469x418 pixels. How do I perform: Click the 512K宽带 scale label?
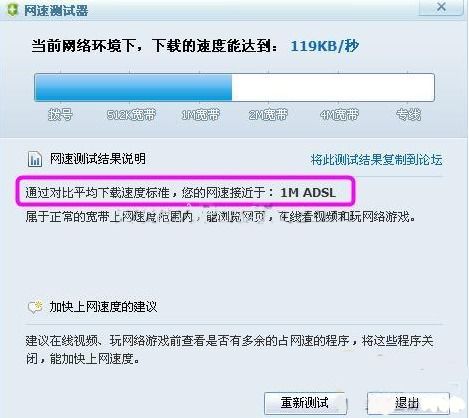point(131,115)
